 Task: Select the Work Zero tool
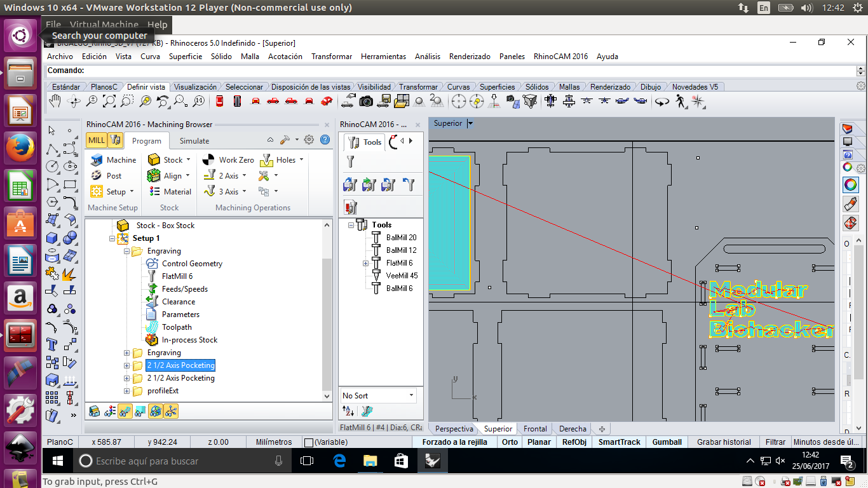[x=229, y=160]
